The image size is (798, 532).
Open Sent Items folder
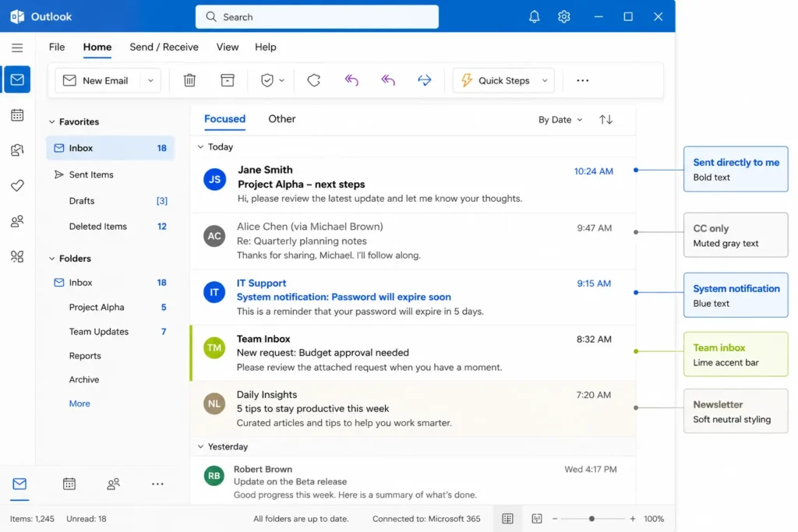click(110, 174)
